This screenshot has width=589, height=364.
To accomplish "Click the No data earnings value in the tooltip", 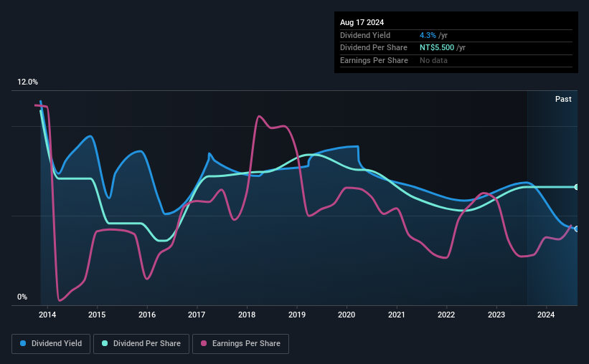I will 433,60.
